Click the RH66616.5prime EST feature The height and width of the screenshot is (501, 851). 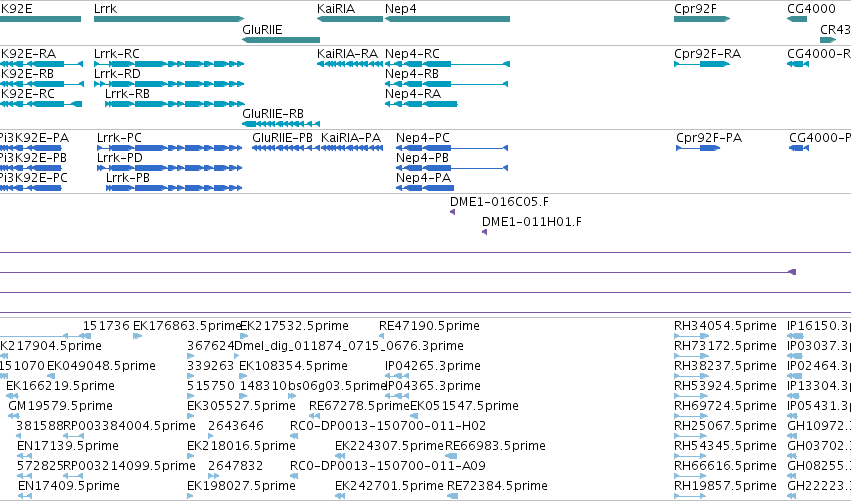point(691,477)
